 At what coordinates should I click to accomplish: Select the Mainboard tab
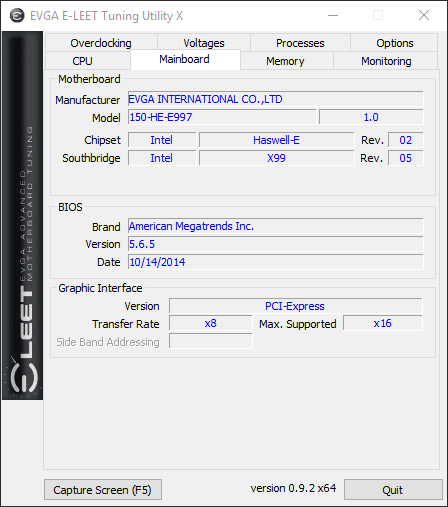click(x=185, y=60)
